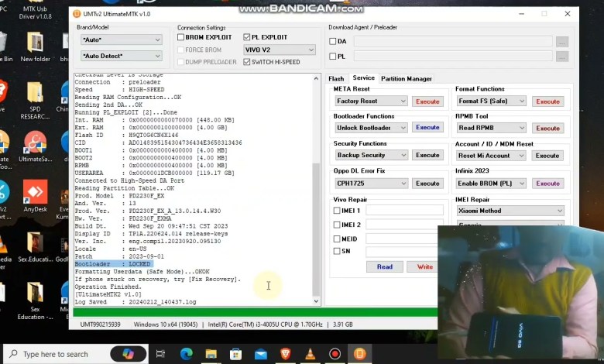
Task: Tick the IMEI 1 checkbox
Action: (337, 210)
